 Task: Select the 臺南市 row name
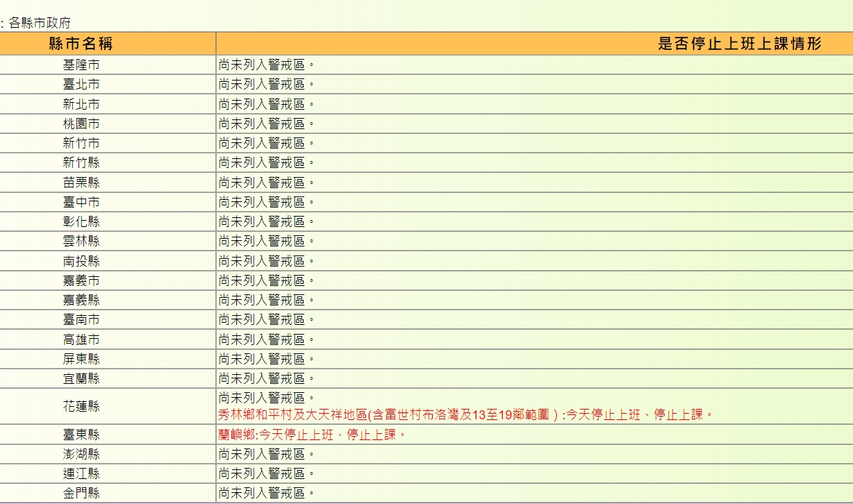pyautogui.click(x=81, y=319)
